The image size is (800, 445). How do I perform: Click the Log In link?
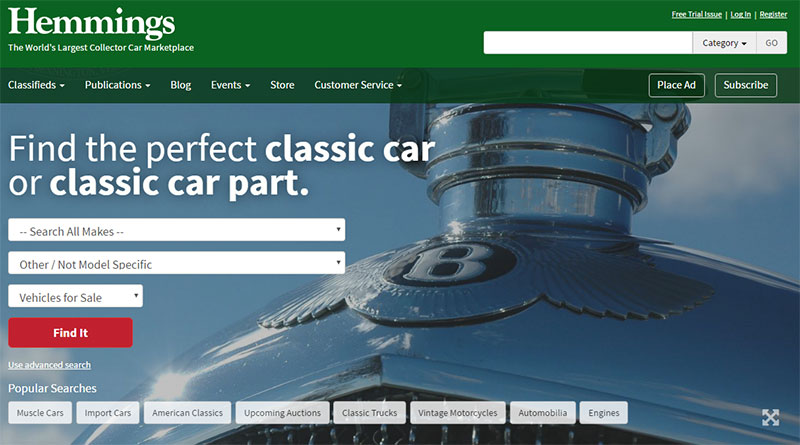coord(740,14)
